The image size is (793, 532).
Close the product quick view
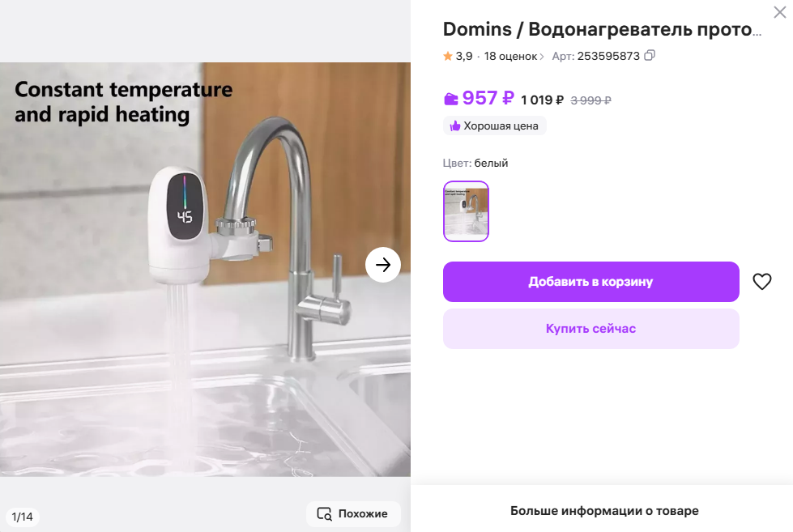779,12
